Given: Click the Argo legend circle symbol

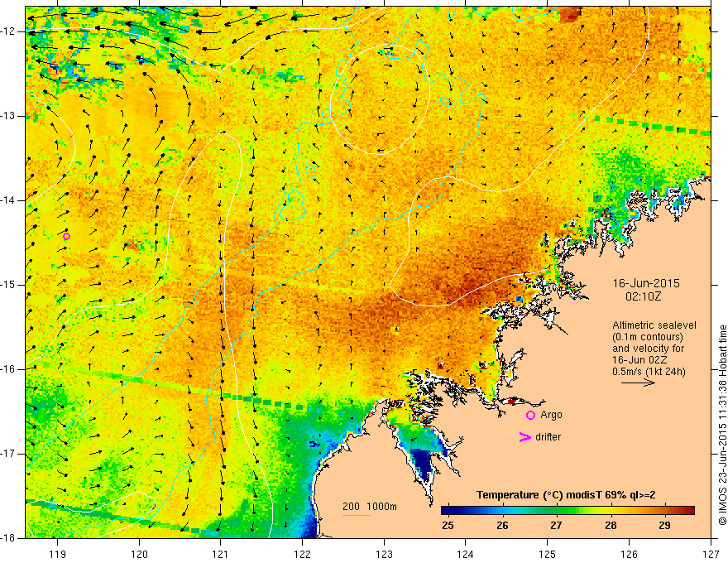Looking at the screenshot, I should [x=530, y=416].
